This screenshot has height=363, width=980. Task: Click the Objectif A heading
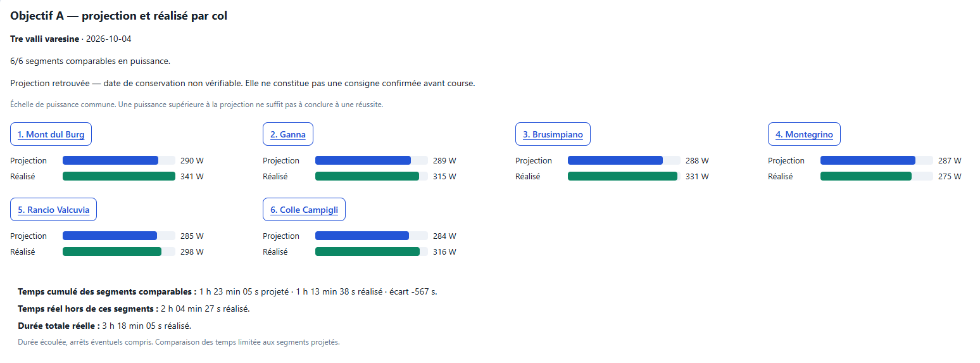click(119, 16)
